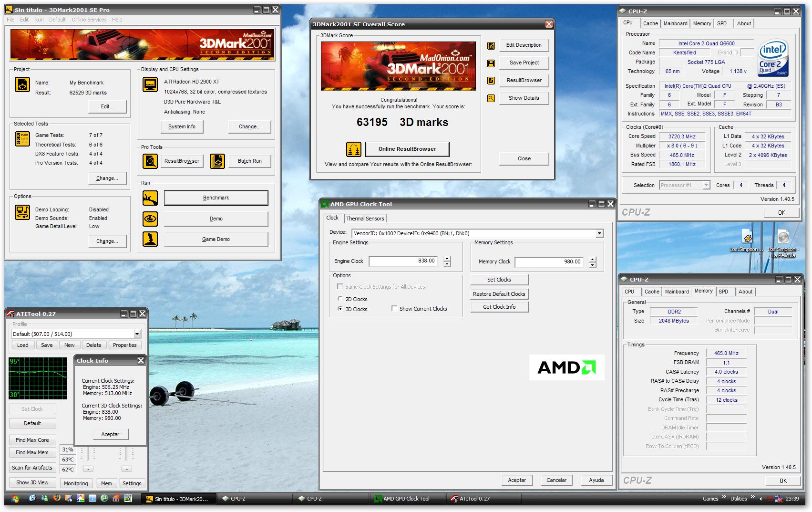Expand the Games toolbar chevron
The height and width of the screenshot is (512, 812).
pos(724,497)
